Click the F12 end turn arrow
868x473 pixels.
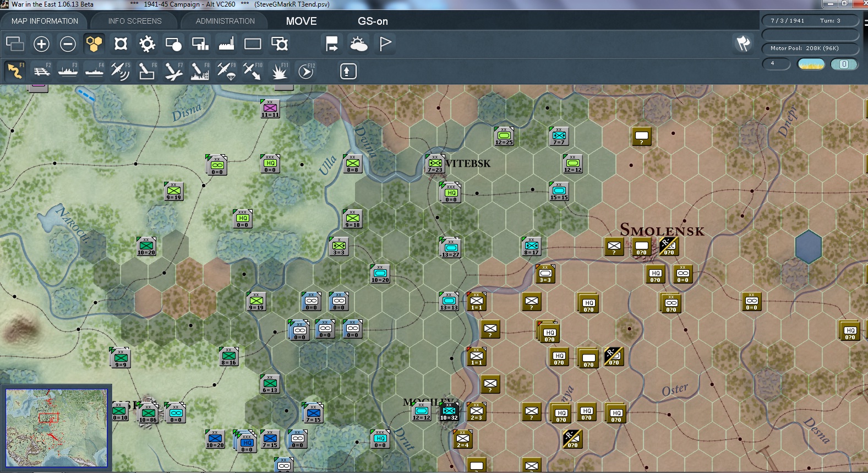306,71
